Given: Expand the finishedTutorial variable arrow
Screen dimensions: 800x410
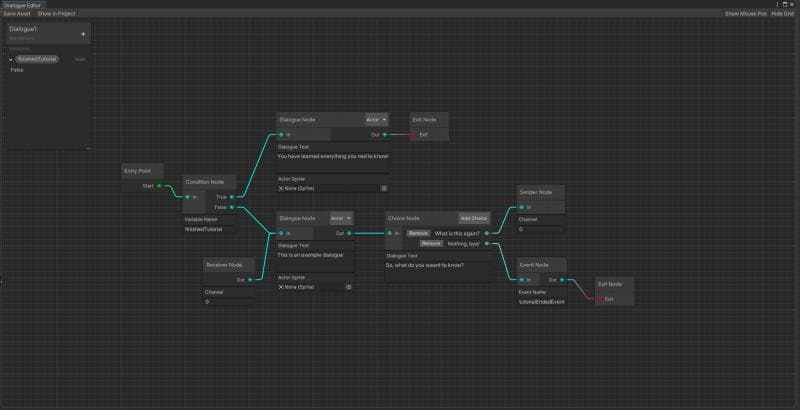Looking at the screenshot, I should [x=10, y=60].
